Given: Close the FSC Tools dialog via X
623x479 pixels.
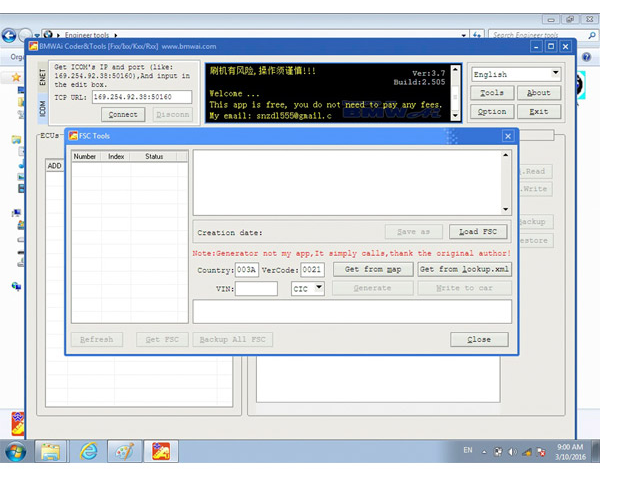Looking at the screenshot, I should tap(507, 136).
